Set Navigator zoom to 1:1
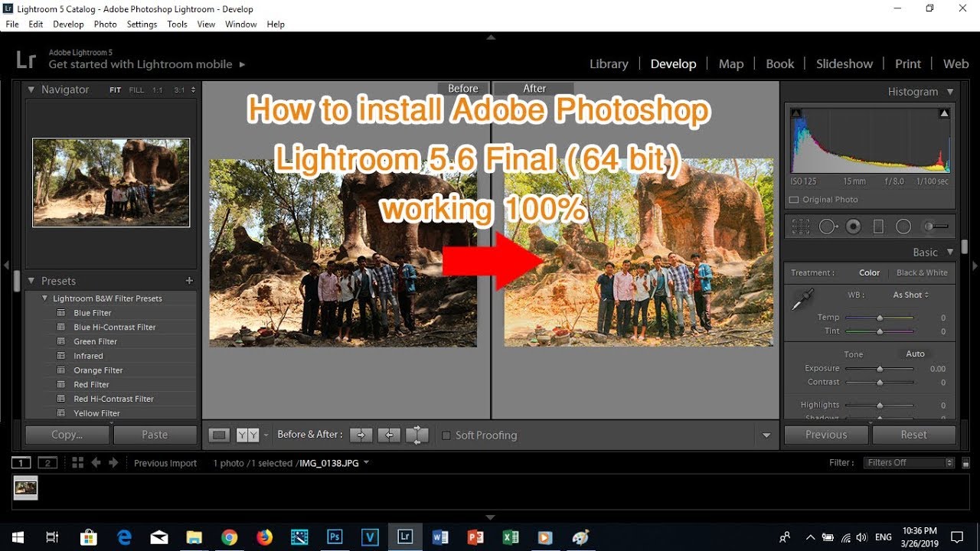Screen dimensions: 980x551 158,90
